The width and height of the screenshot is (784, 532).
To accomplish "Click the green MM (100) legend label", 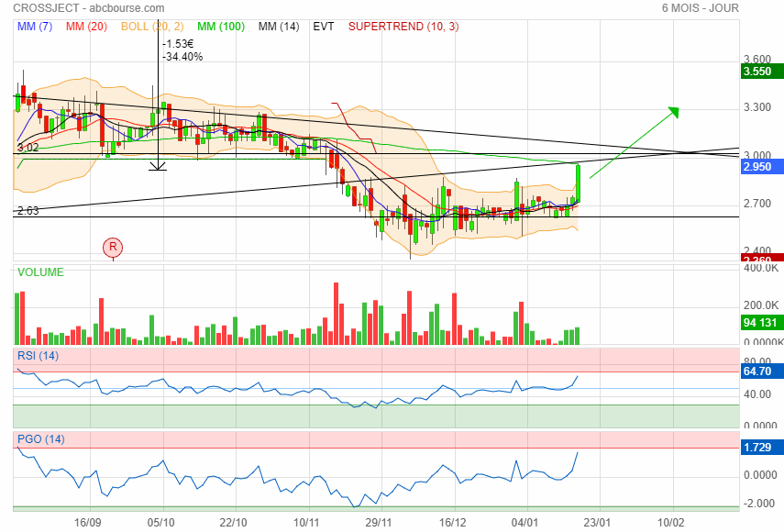I will (221, 27).
